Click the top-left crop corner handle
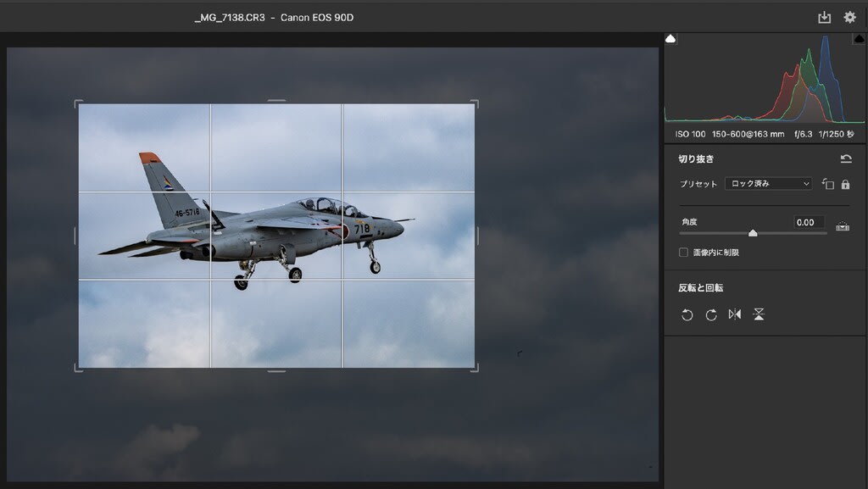This screenshot has width=868, height=489. 78,103
